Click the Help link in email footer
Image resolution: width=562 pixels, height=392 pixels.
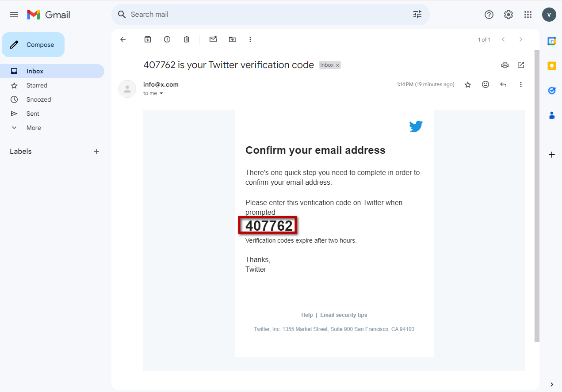(307, 315)
